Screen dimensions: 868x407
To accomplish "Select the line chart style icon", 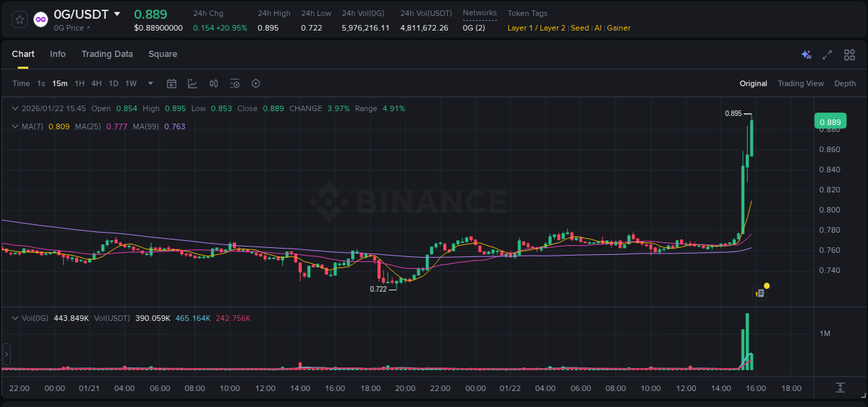I will 193,83.
